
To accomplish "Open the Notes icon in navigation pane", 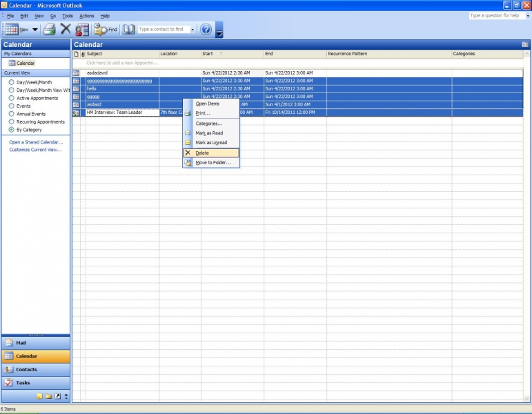I will click(40, 396).
